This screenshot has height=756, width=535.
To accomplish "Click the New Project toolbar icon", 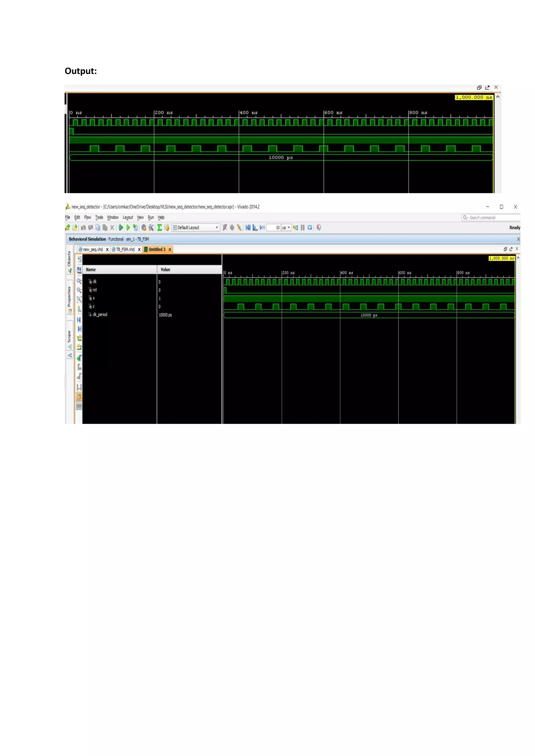I will 68,228.
